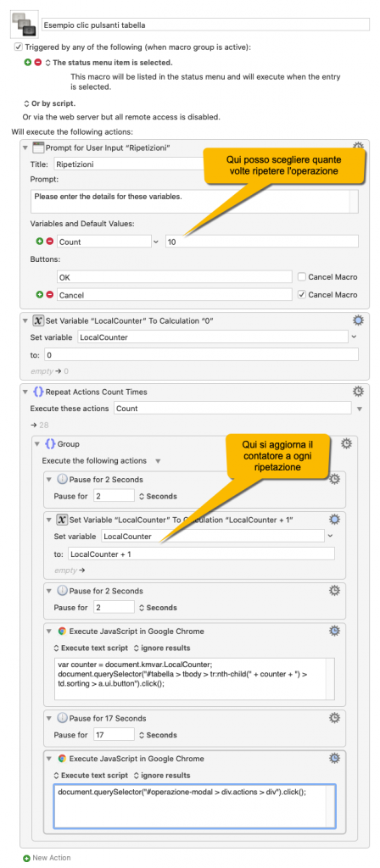Viewport: 380px width, 868px height.
Task: Edit the pause duration field showing 17
Action: click(115, 735)
